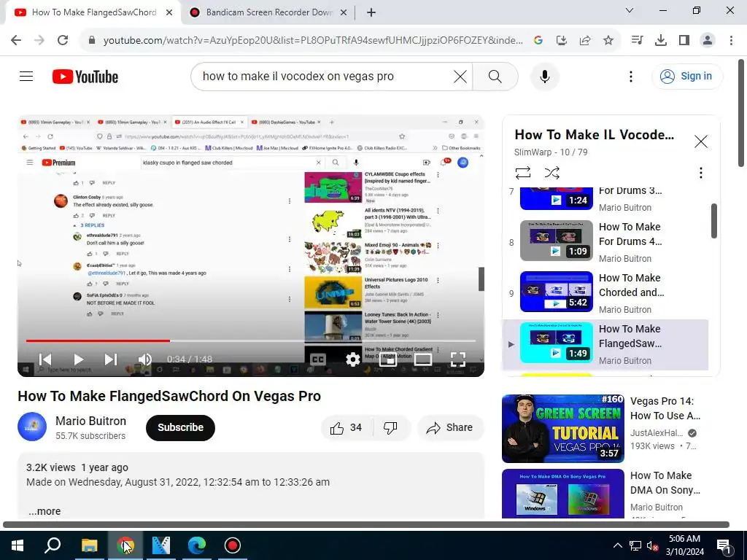Expand the description with ...more
The width and height of the screenshot is (747, 560).
click(x=44, y=511)
